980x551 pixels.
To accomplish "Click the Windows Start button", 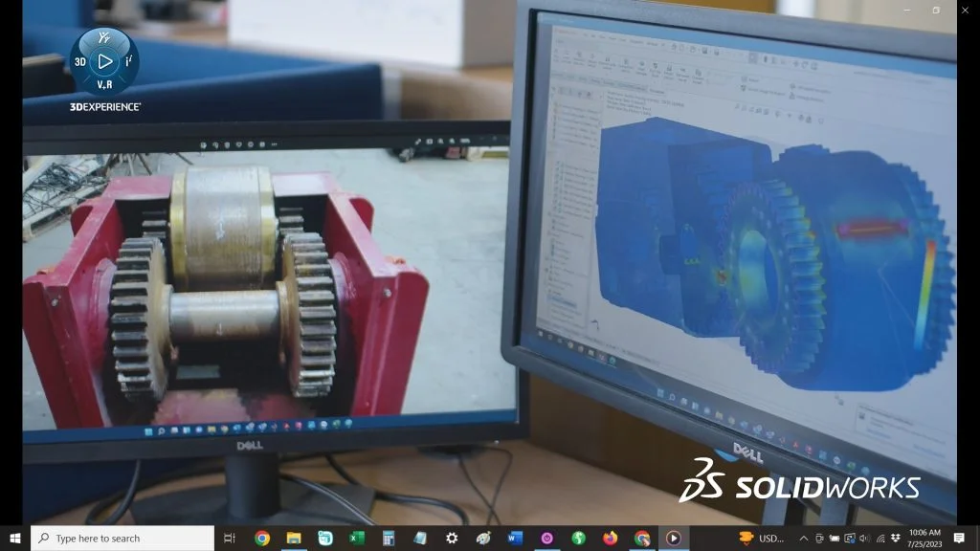I will [12, 537].
